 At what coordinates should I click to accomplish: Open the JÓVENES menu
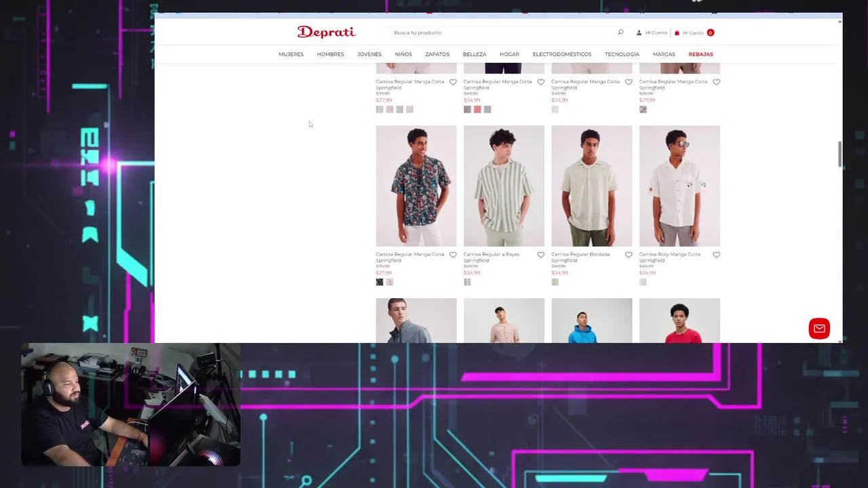pyautogui.click(x=369, y=54)
